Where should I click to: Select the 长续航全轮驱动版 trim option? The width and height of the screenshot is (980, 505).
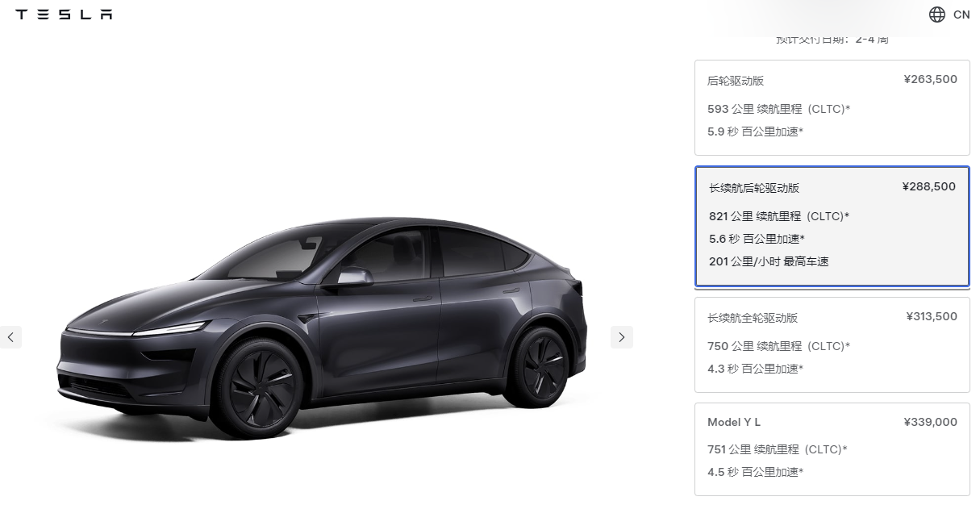tap(832, 344)
